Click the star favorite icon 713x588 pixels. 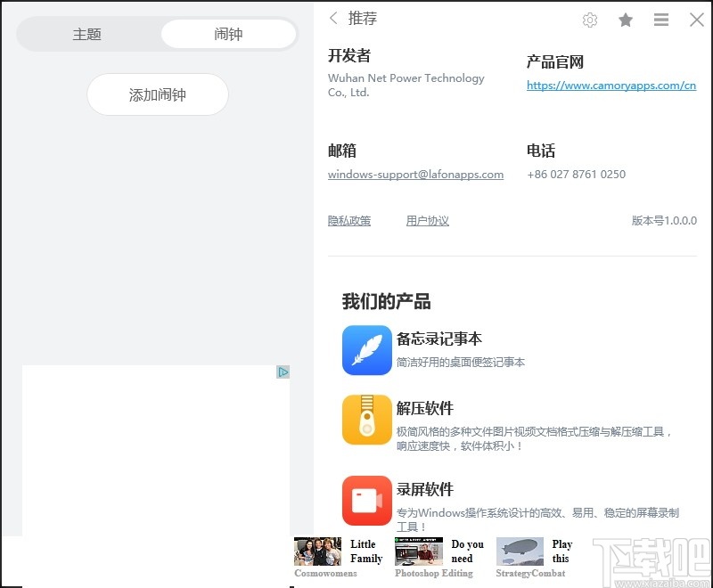click(626, 20)
